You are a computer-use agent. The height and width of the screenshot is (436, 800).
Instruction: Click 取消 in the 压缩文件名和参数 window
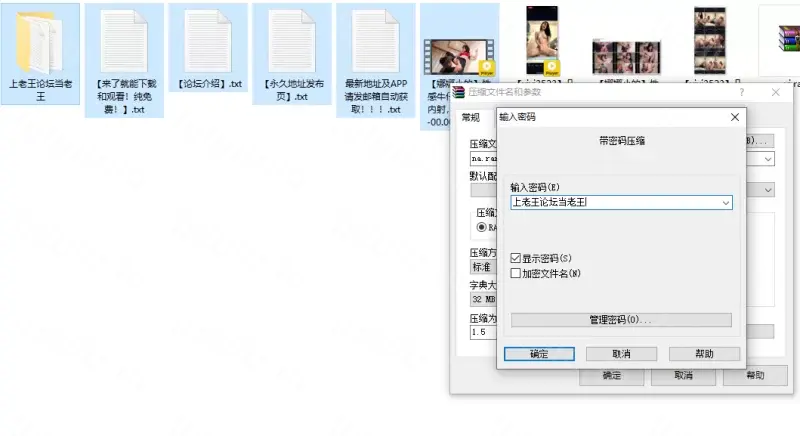(683, 376)
